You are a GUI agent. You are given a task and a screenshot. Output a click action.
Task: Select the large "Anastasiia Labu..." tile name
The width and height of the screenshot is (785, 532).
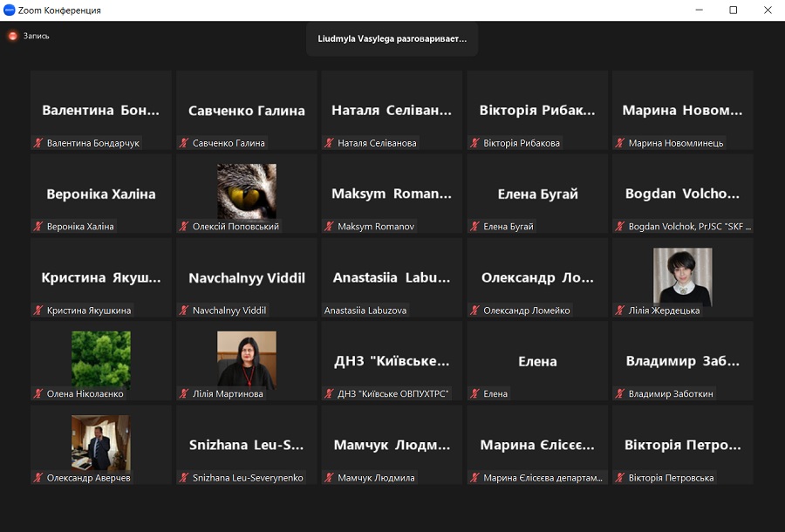[392, 277]
